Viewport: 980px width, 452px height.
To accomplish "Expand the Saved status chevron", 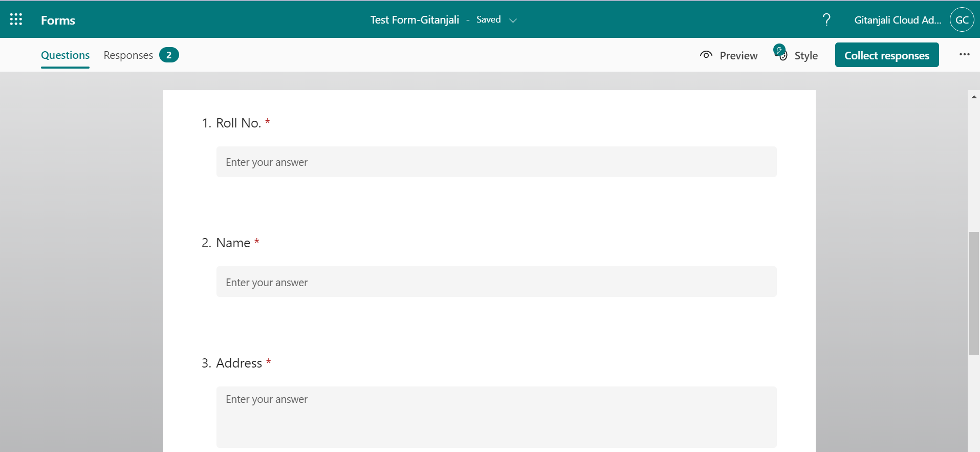I will (x=513, y=20).
